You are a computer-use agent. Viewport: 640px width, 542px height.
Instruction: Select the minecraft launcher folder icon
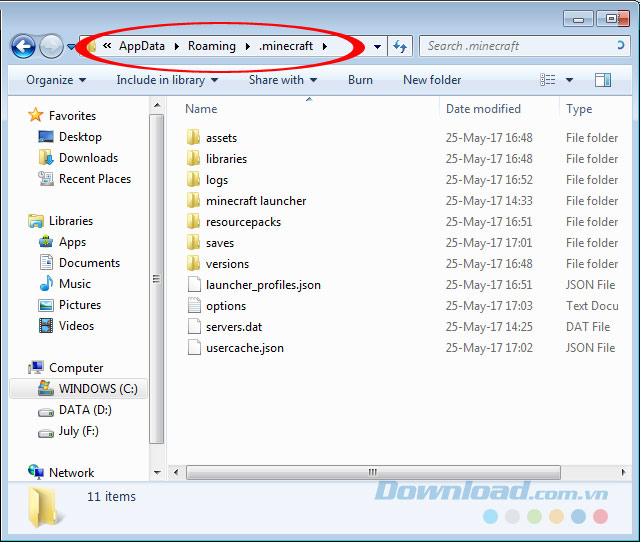(193, 200)
